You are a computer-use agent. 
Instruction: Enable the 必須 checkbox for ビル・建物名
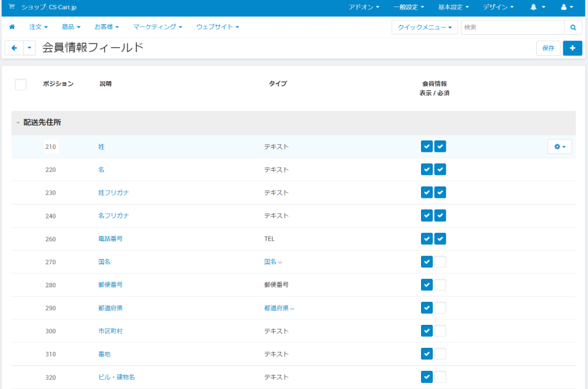pyautogui.click(x=440, y=377)
